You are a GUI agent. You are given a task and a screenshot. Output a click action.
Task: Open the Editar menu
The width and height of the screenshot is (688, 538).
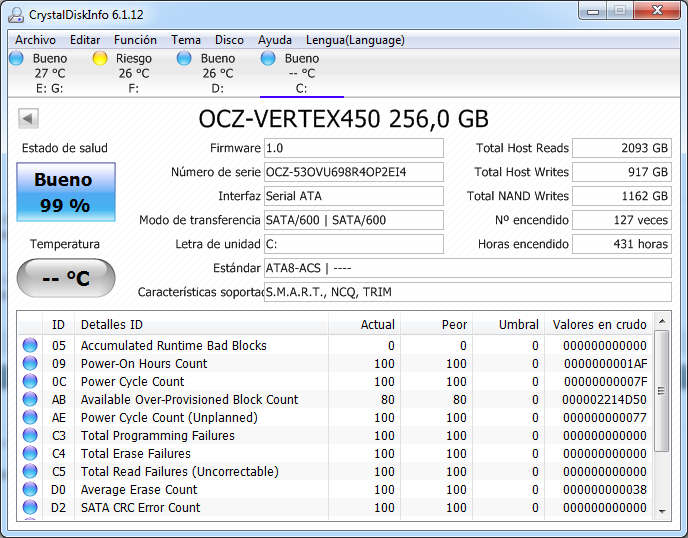[x=85, y=40]
